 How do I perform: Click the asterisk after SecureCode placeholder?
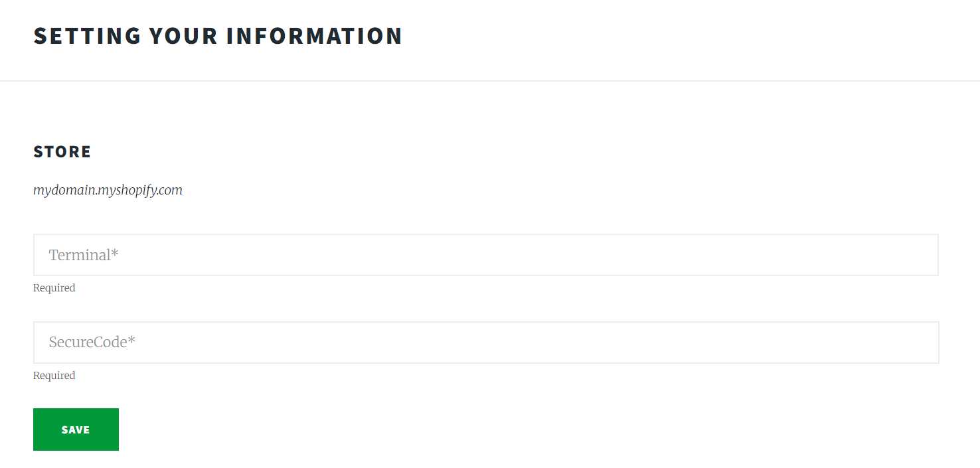[131, 341]
